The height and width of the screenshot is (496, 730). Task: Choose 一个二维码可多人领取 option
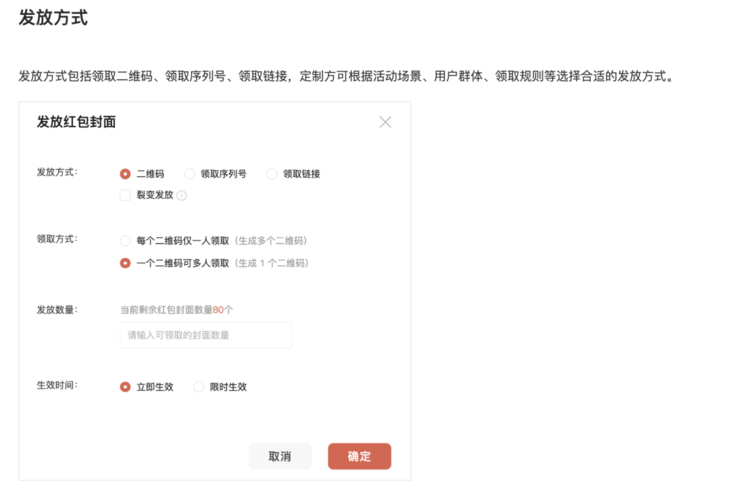[x=125, y=263]
